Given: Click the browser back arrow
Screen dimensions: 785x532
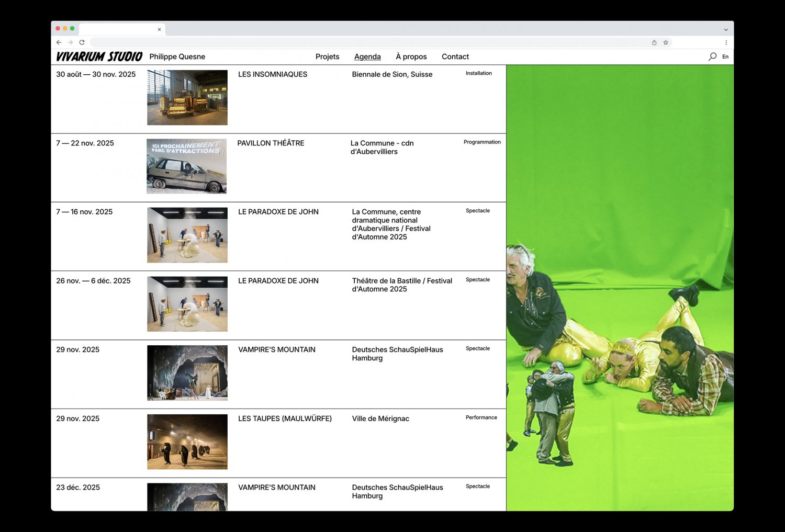Looking at the screenshot, I should tap(59, 42).
